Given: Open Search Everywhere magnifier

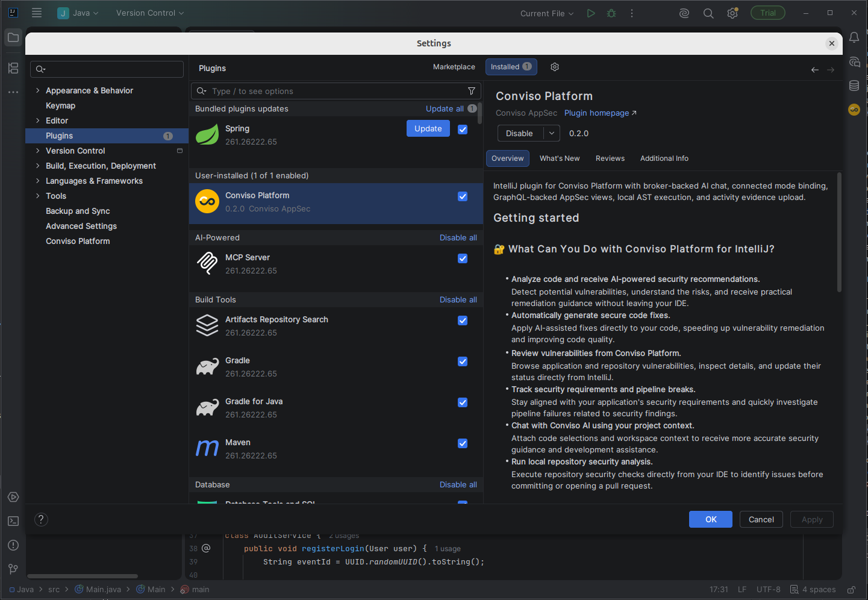Looking at the screenshot, I should click(708, 13).
